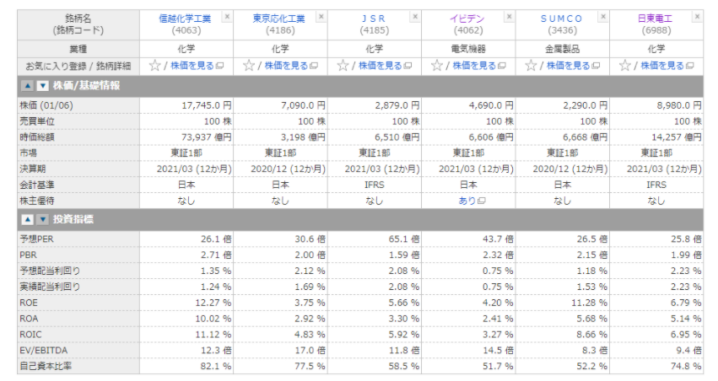Mark JSR as favorite with star icon
This screenshot has width=718, height=381.
coord(343,65)
